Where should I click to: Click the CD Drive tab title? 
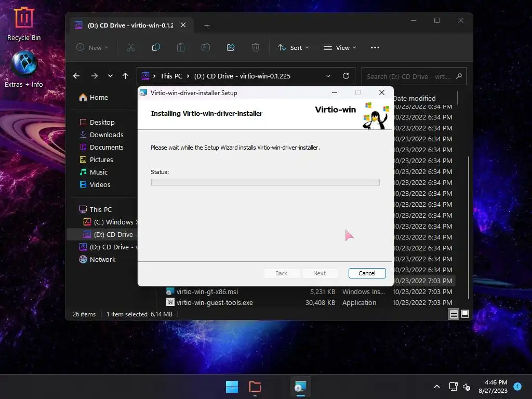pos(130,25)
